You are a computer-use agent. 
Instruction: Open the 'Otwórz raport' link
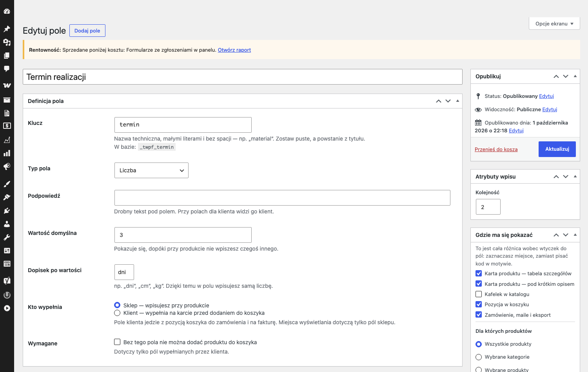[234, 50]
